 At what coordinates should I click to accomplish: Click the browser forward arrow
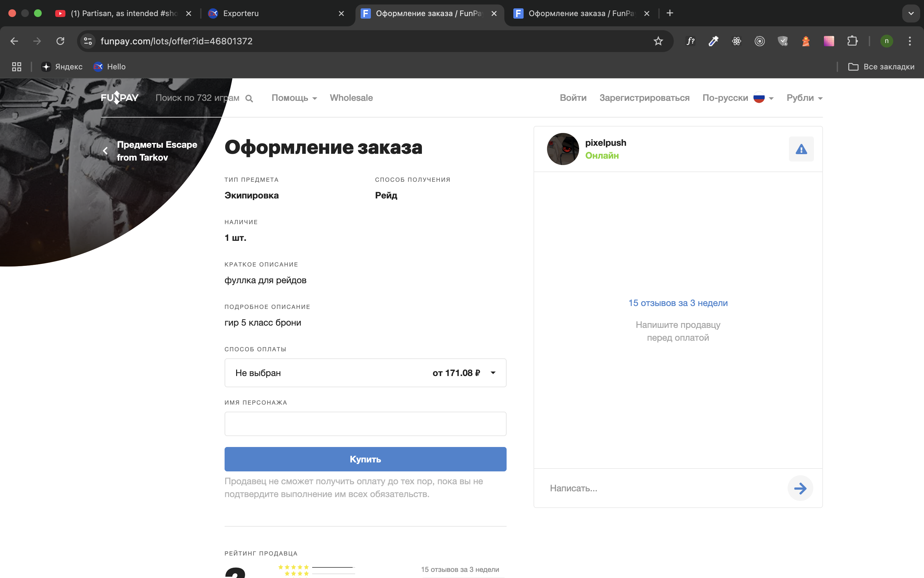[x=37, y=41]
